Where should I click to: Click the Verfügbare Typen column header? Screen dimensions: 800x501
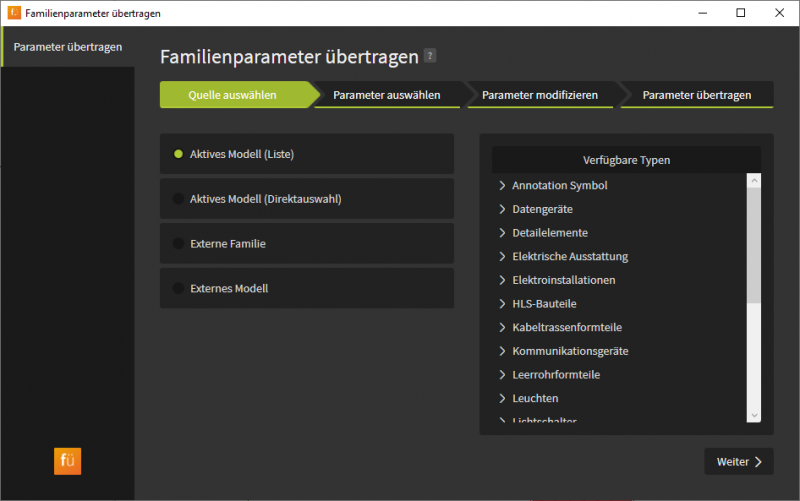[626, 160]
